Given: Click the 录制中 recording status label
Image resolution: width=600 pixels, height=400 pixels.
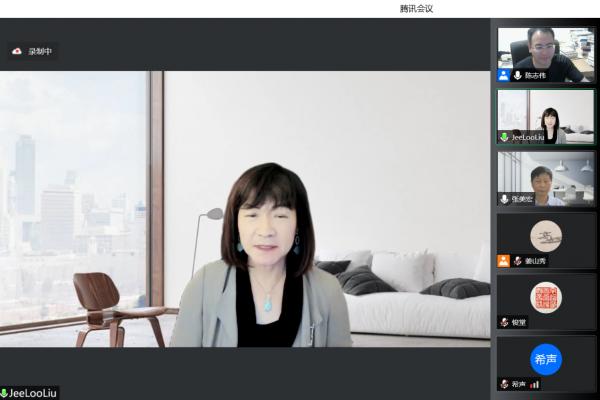Looking at the screenshot, I should click(40, 51).
